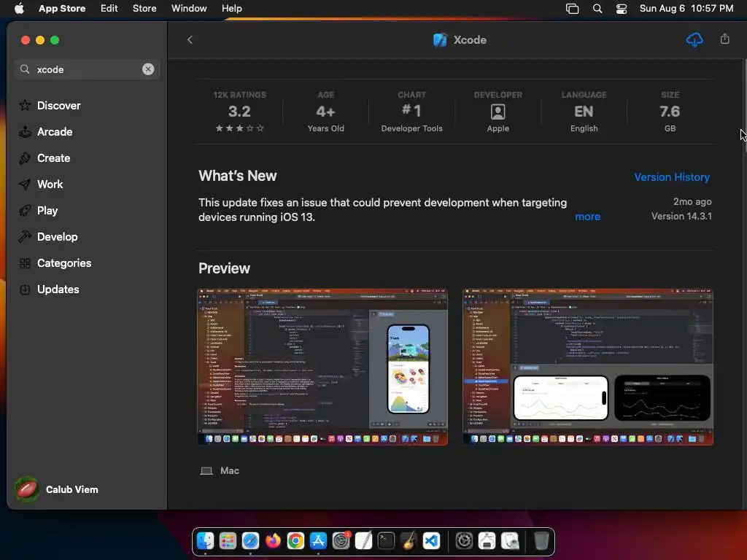Image resolution: width=747 pixels, height=560 pixels.
Task: Launch Terminal from the Dock
Action: pyautogui.click(x=386, y=541)
